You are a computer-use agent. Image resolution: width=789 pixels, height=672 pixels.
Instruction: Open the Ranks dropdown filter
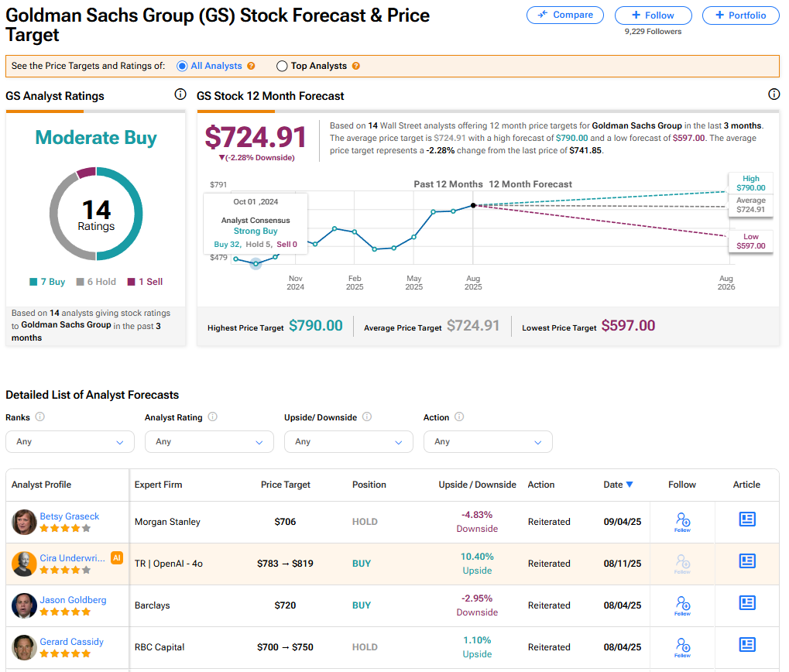[70, 441]
